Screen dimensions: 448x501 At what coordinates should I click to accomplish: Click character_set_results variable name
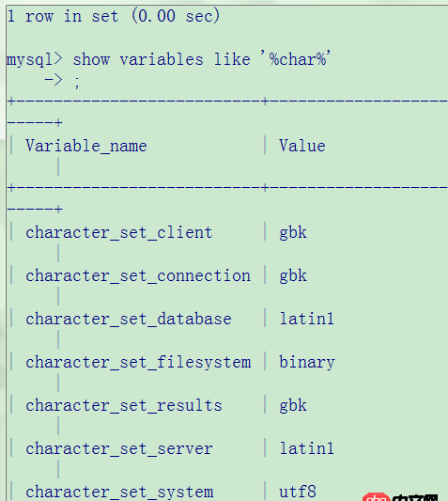124,405
